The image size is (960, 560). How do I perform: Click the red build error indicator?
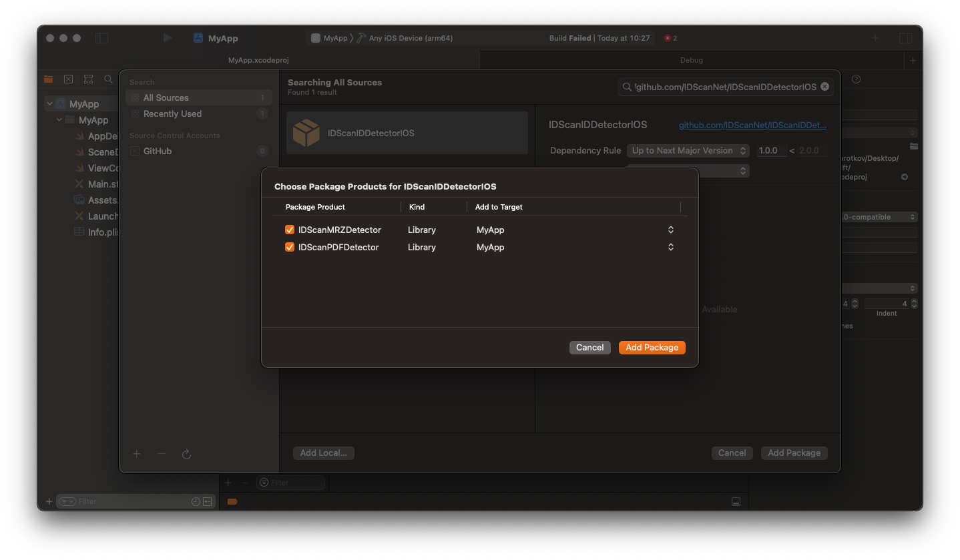[x=670, y=38]
